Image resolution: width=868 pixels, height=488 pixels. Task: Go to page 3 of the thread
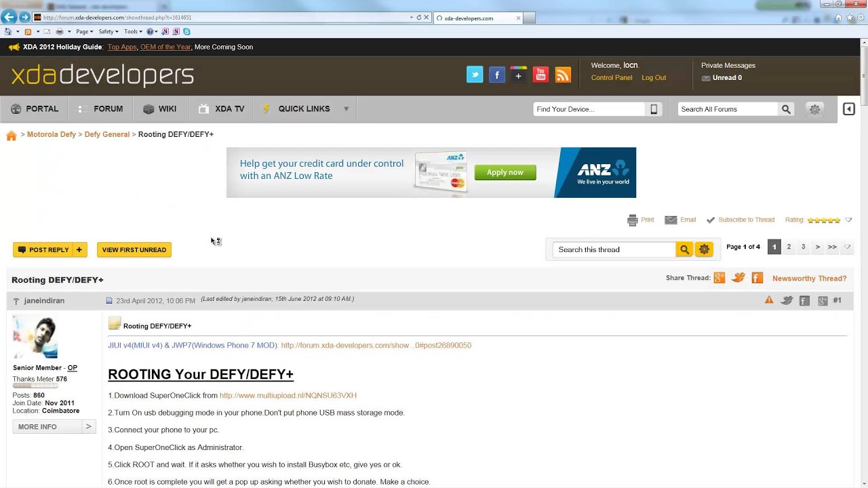(804, 247)
